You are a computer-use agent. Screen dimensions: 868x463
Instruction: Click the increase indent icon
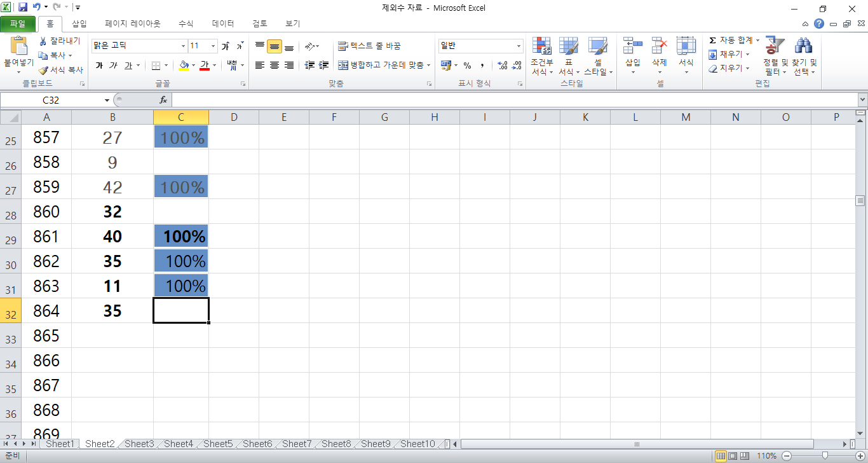coord(324,66)
